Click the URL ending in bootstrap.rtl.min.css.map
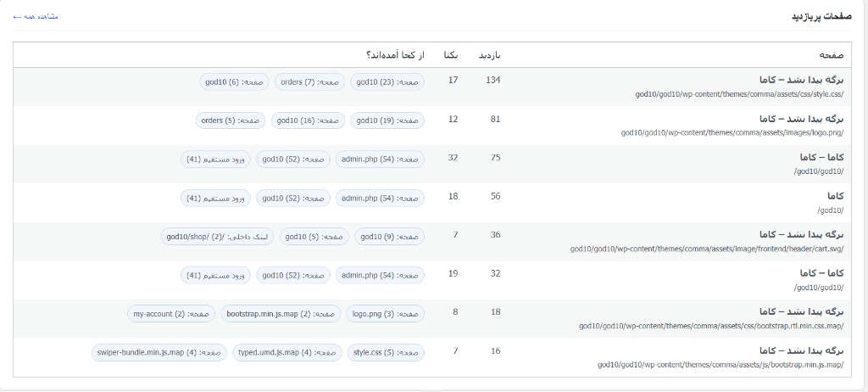 (x=711, y=327)
